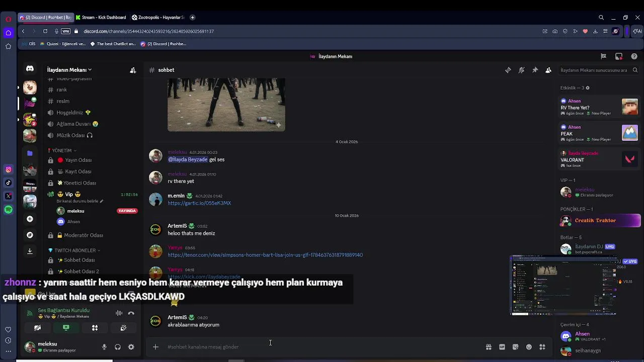Collapse TWITCH ABONELER category
Screen dimensions: 644x362
pyautogui.click(x=75, y=250)
